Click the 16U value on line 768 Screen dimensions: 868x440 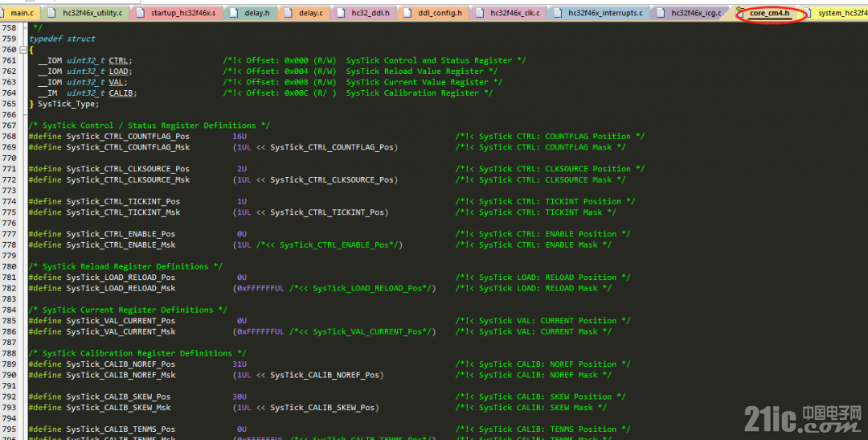240,136
